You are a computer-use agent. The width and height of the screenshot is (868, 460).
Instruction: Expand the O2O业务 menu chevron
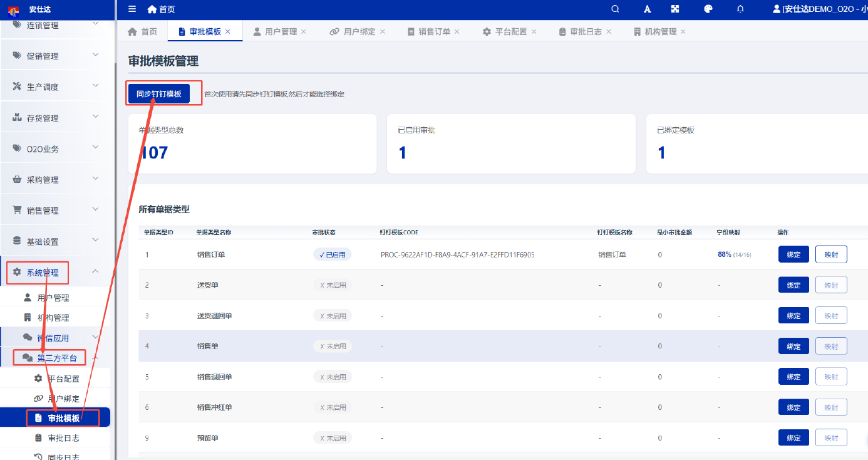96,148
